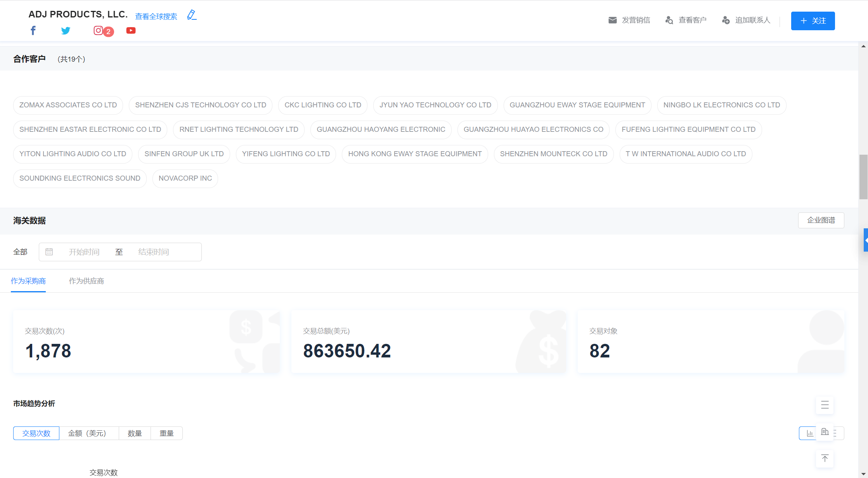
Task: Click the （共19个）customer count text
Action: click(x=71, y=59)
